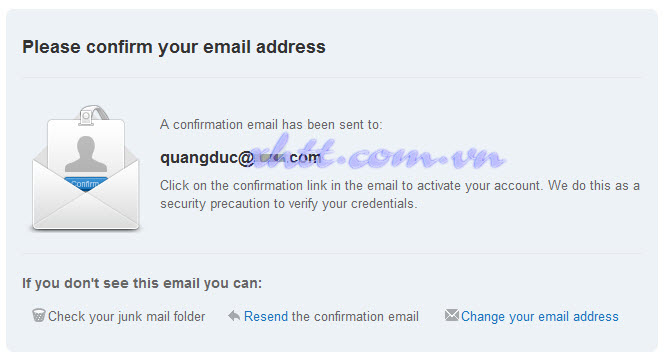665x363 pixels.
Task: Click the Please confirm your email address heading
Action: pos(174,47)
